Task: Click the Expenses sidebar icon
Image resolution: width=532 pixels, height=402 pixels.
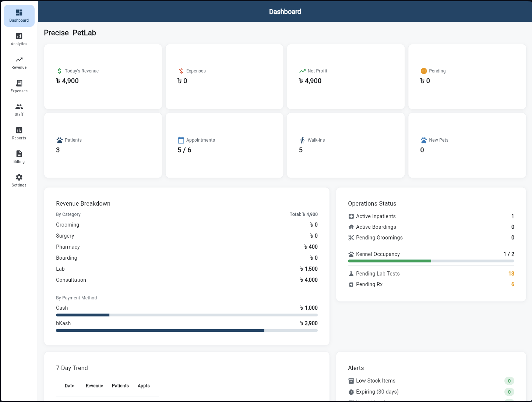Action: (x=19, y=83)
